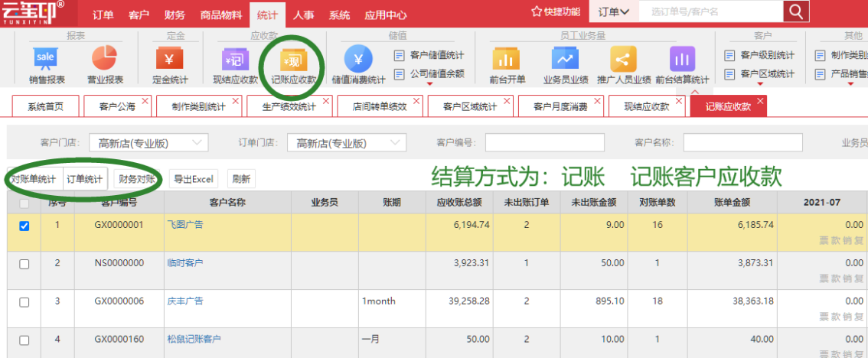Open the 前台开单 bar chart icon
Screen dimensions: 868x358
[505, 58]
